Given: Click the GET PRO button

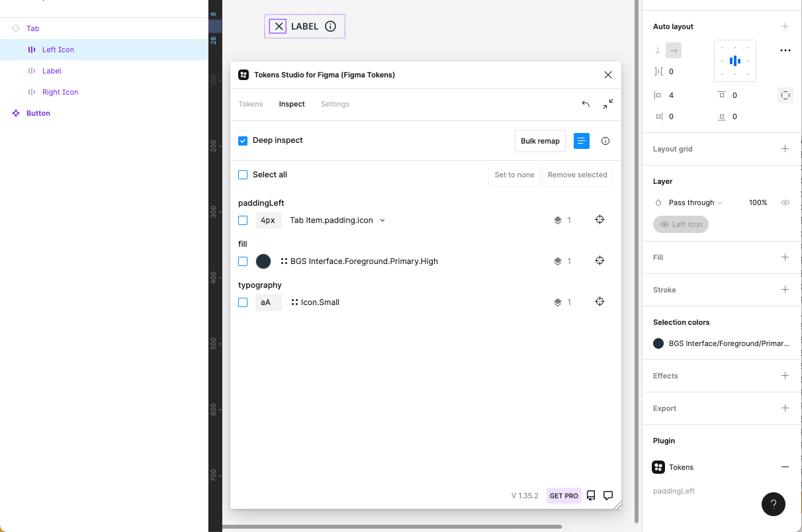Looking at the screenshot, I should tap(564, 495).
